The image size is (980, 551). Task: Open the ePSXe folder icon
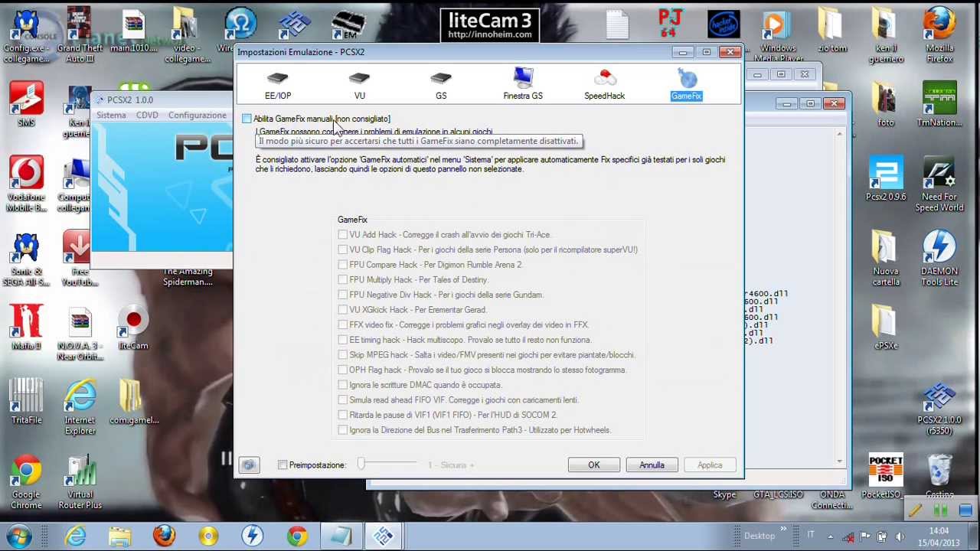tap(886, 328)
